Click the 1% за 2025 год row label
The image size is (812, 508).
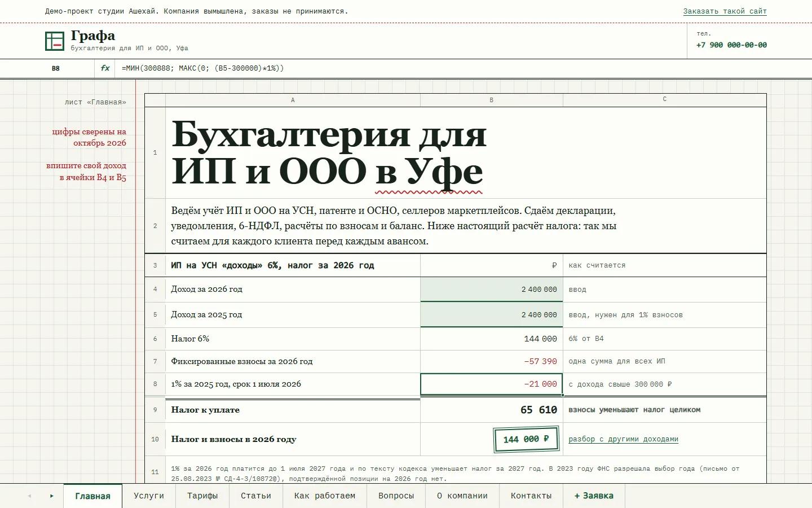tap(236, 384)
